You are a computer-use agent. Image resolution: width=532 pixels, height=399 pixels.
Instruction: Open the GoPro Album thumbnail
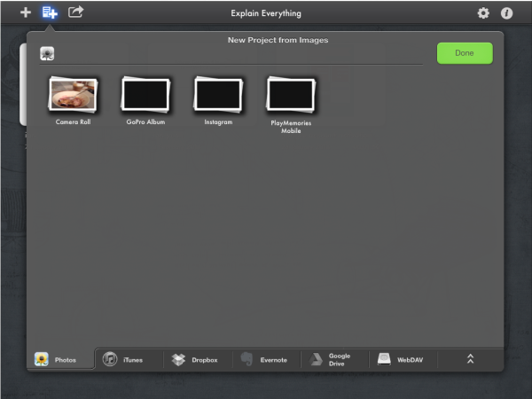(145, 95)
